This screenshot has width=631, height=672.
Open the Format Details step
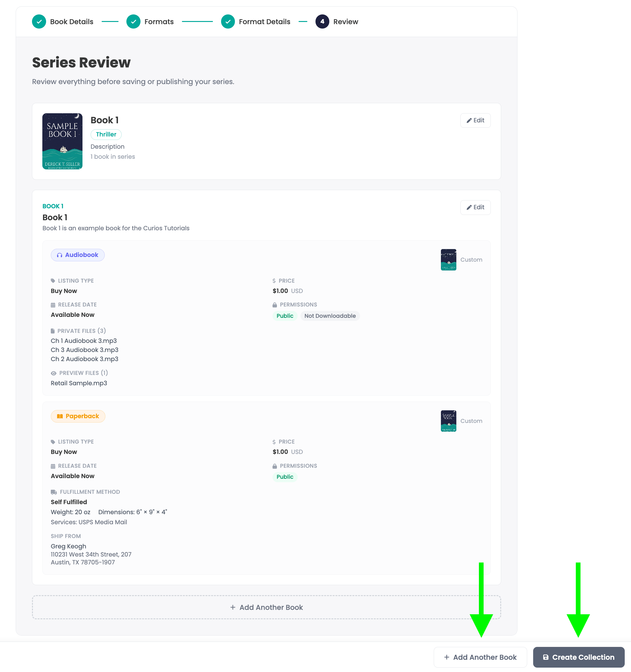coord(256,22)
